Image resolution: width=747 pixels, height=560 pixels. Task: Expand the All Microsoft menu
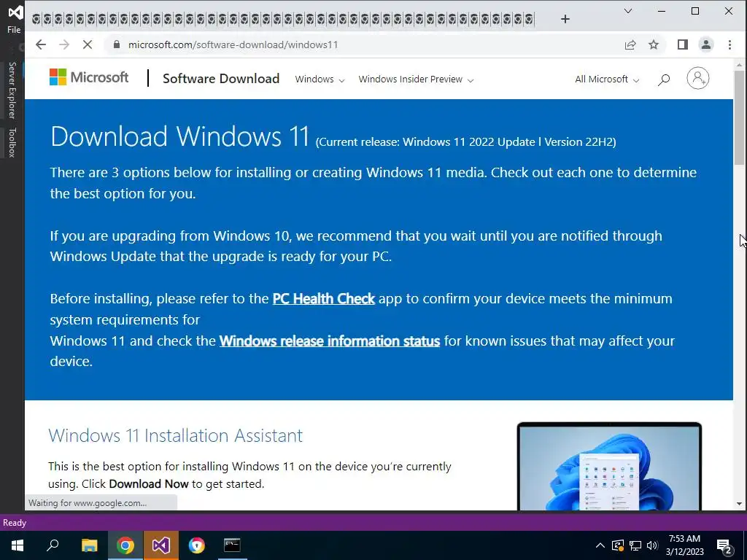click(607, 79)
